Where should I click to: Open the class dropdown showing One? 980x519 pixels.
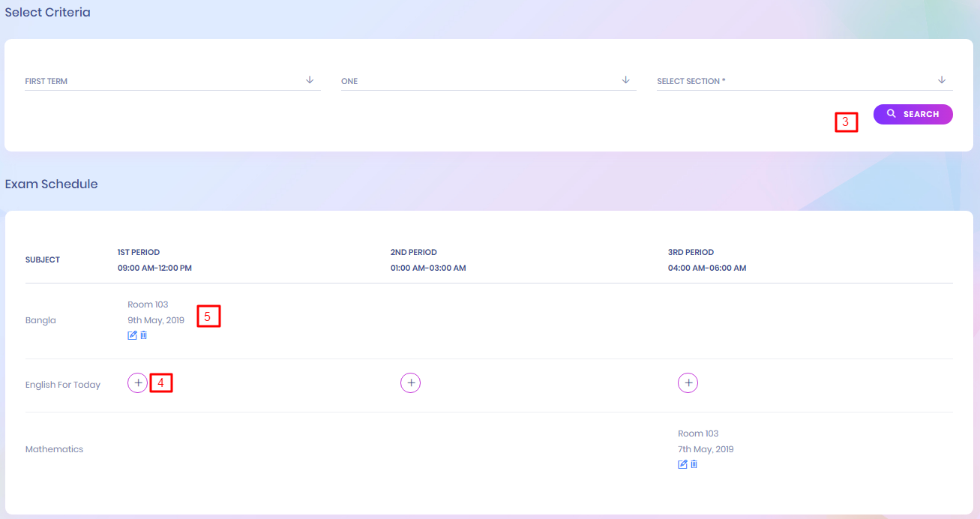[x=487, y=81]
